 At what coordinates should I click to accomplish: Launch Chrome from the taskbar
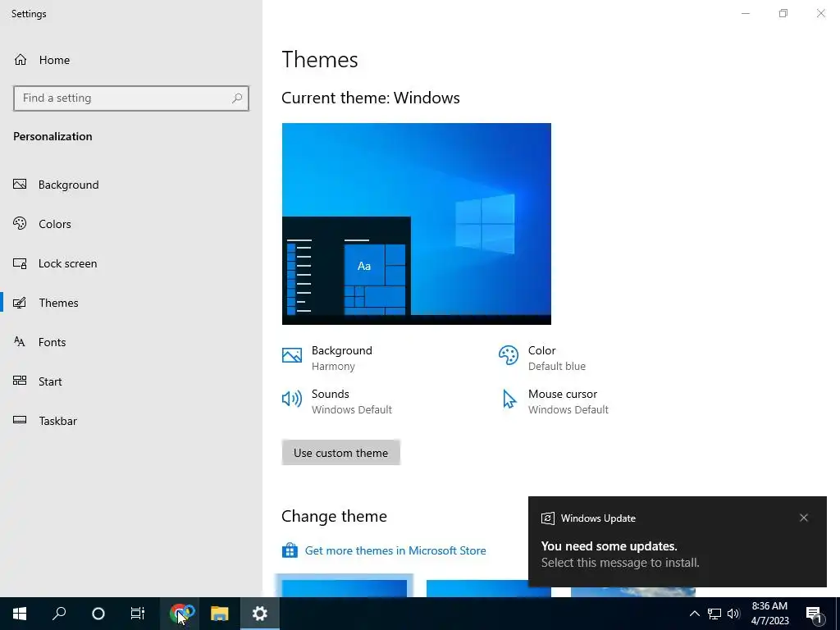pos(180,614)
